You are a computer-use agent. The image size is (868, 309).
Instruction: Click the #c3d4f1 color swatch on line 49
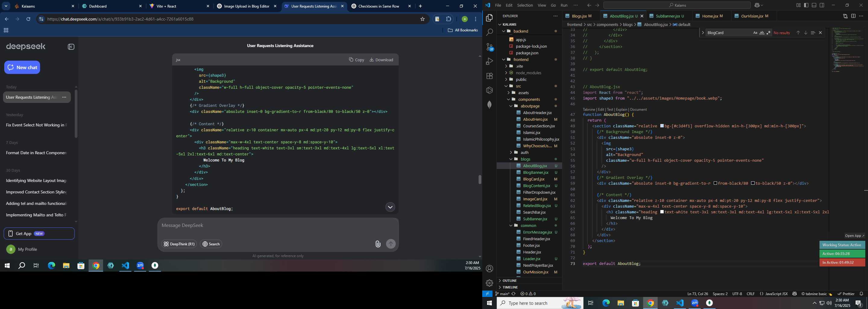coord(662,126)
